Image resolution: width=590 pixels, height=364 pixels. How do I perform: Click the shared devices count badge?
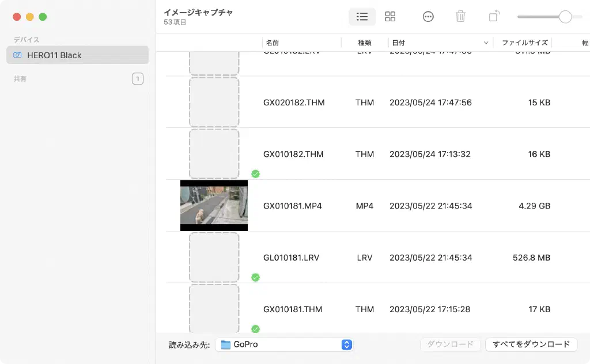tap(138, 79)
